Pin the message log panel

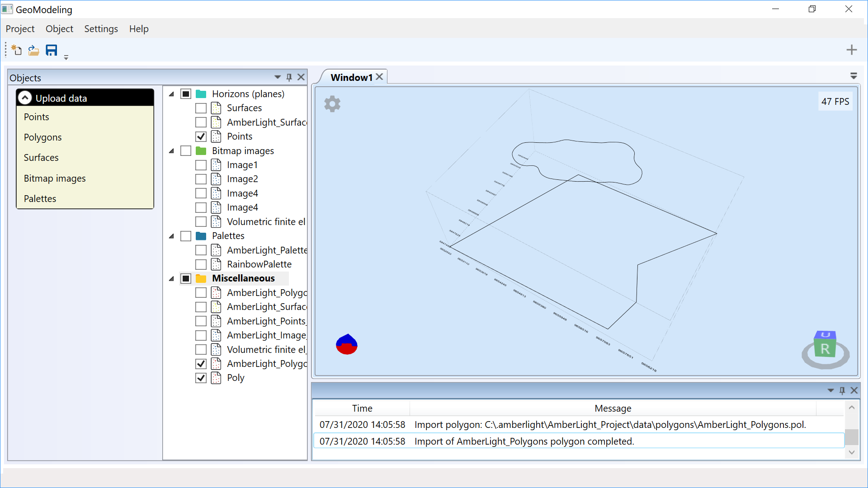(842, 390)
